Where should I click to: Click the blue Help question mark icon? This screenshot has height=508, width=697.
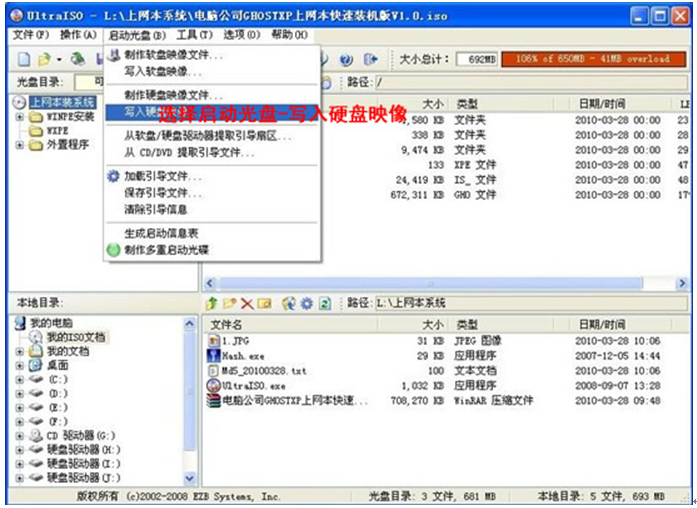coord(346,59)
